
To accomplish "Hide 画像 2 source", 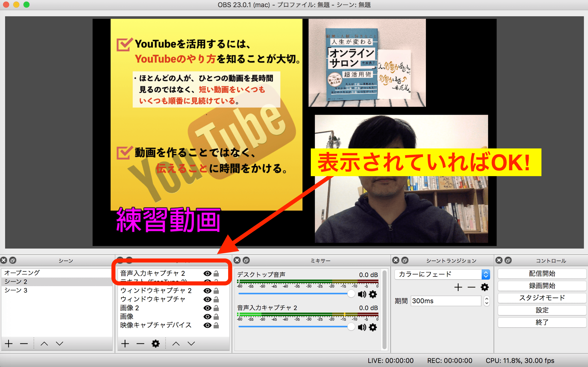I will coord(207,308).
